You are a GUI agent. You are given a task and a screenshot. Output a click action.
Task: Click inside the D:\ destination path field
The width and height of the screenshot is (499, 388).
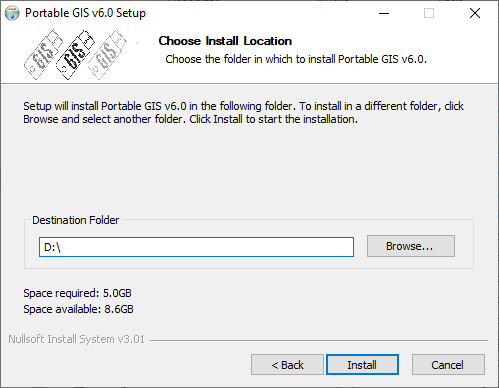coord(196,247)
